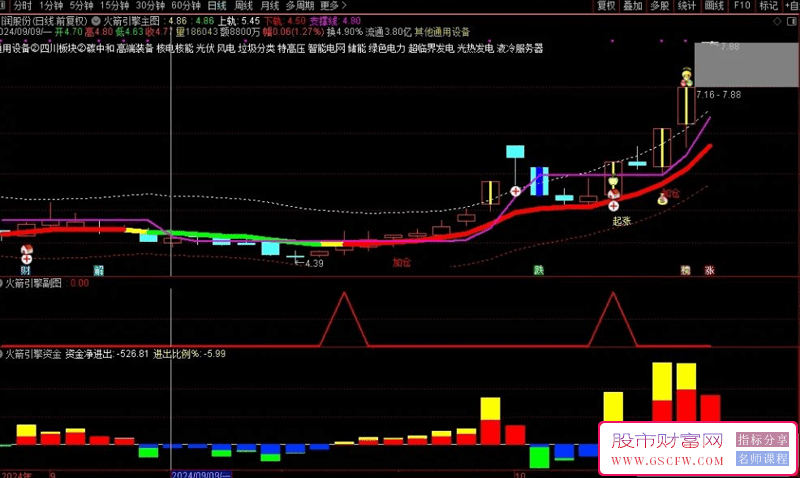Switch to the 1分钟 period
This screenshot has width=800, height=478.
tap(51, 6)
